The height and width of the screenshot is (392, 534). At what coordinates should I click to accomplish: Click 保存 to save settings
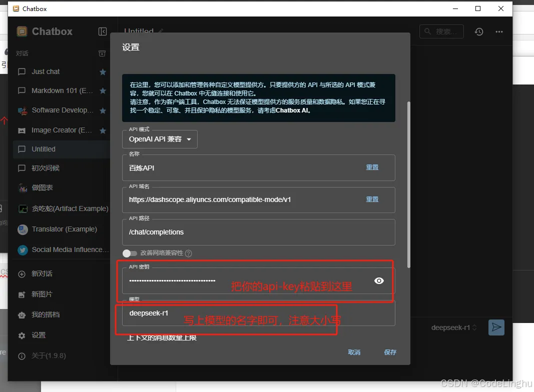point(390,352)
